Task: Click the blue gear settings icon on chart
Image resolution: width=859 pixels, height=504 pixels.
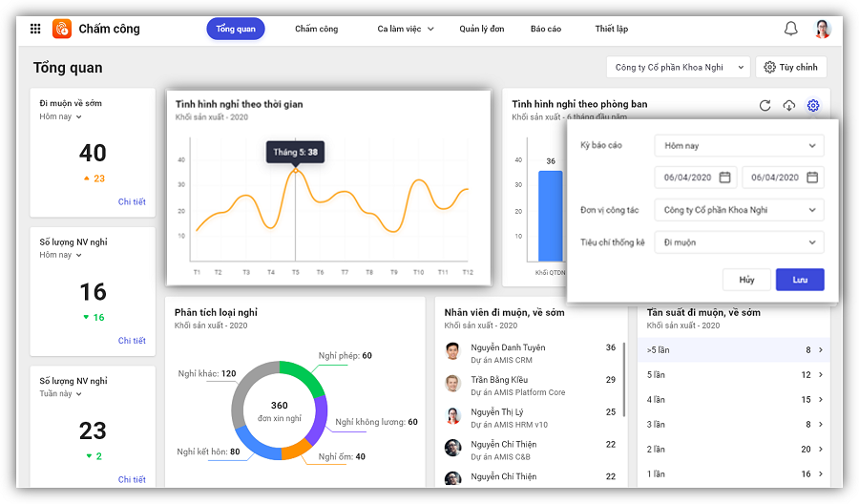Action: click(813, 105)
